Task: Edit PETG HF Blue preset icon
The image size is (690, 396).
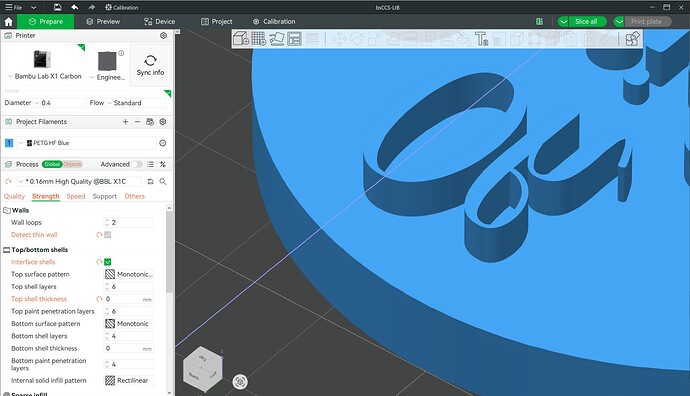Action: [162, 143]
